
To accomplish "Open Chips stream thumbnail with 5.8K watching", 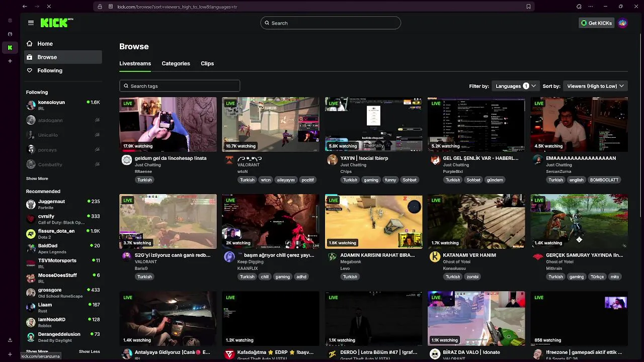I will coord(373,124).
